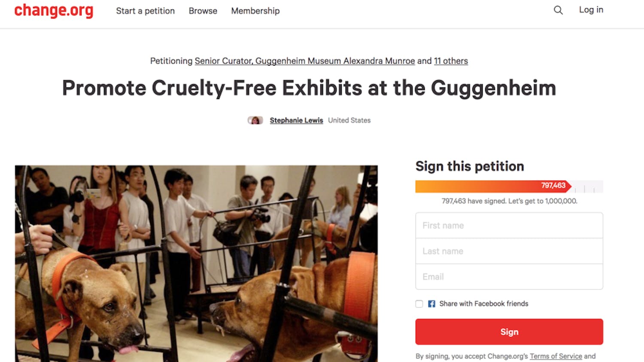
Task: Click the Log in link
Action: pyautogui.click(x=591, y=10)
